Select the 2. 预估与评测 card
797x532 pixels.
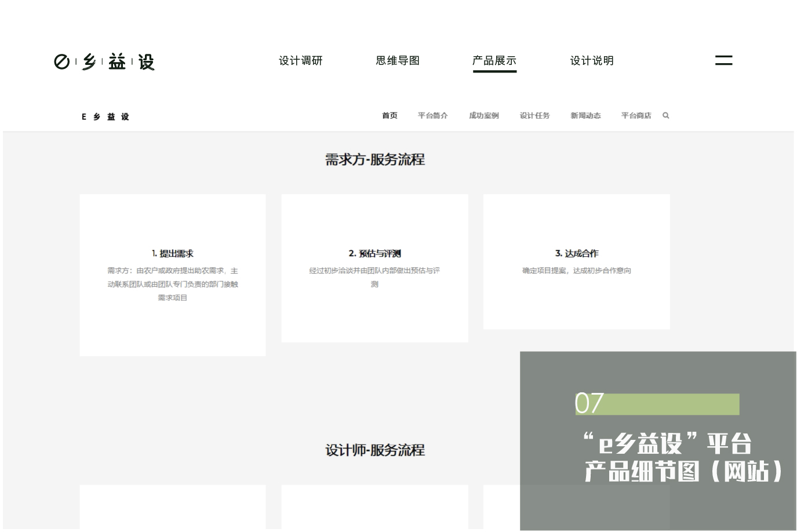(374, 268)
